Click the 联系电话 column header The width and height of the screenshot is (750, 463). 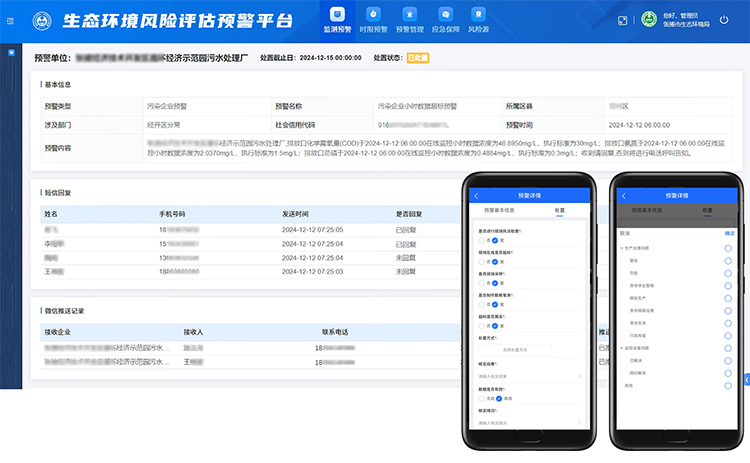click(x=335, y=332)
